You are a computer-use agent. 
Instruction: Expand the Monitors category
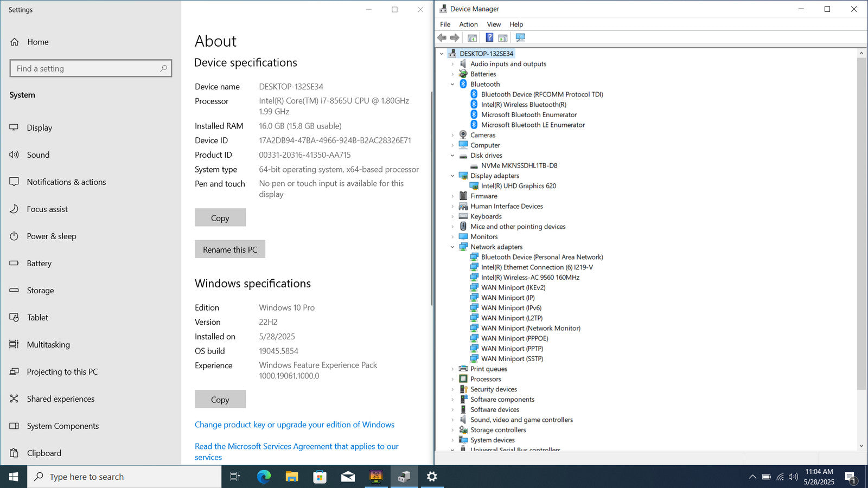[x=452, y=237]
